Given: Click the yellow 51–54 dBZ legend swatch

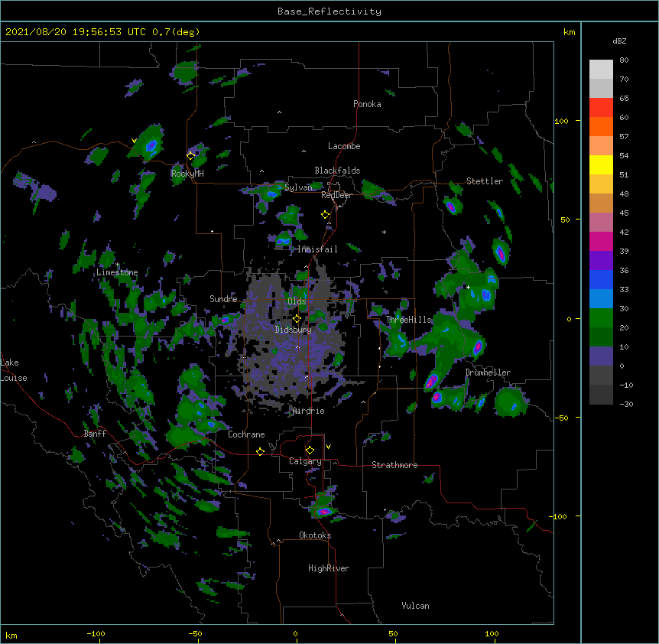Looking at the screenshot, I should [x=601, y=164].
